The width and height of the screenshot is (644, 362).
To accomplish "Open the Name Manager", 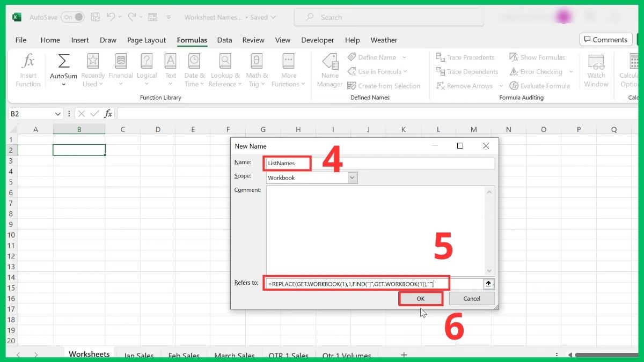I will click(x=329, y=70).
